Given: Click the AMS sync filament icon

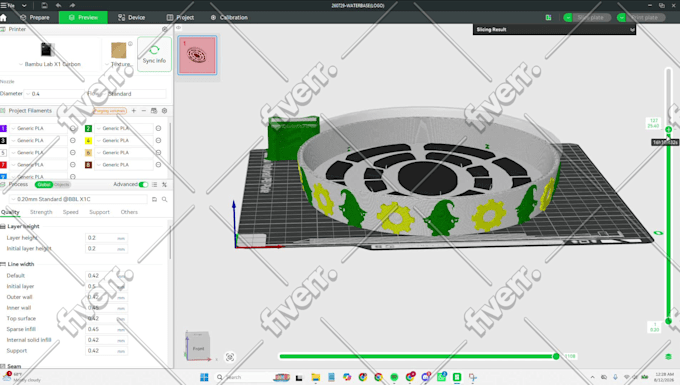Looking at the screenshot, I should [x=154, y=111].
